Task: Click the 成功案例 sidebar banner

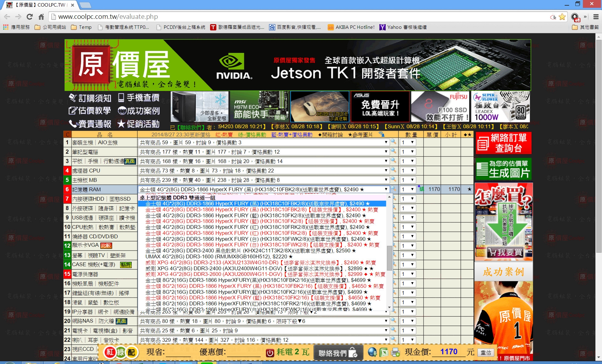Action: pos(504,272)
